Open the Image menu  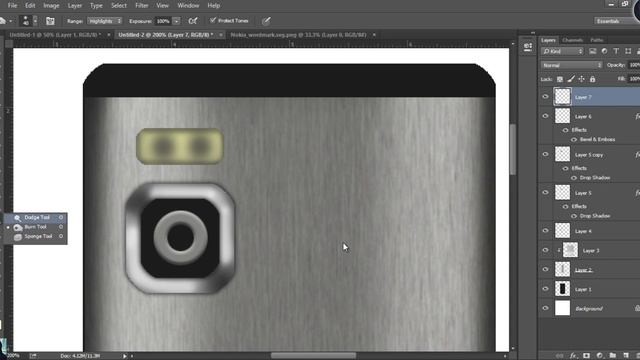coord(51,5)
